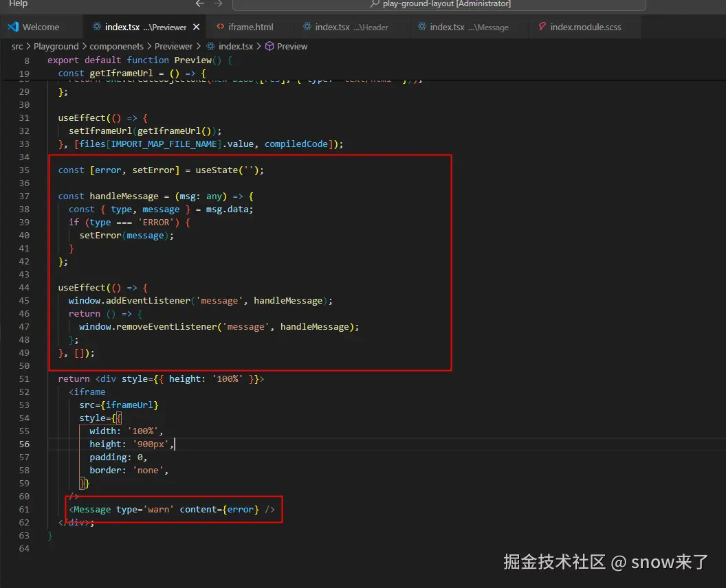Click the HTML file icon on iframe.html tab
726x588 pixels.
221,27
